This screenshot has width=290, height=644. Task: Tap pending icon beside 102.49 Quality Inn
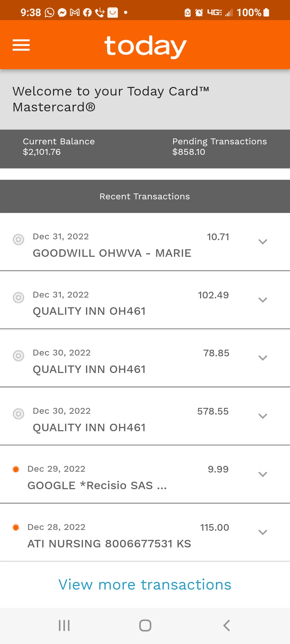click(x=19, y=298)
